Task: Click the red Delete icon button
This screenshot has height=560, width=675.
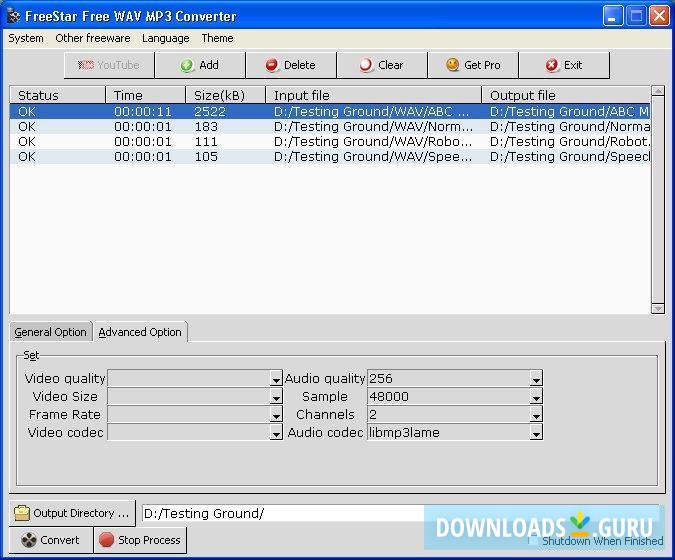Action: (291, 65)
